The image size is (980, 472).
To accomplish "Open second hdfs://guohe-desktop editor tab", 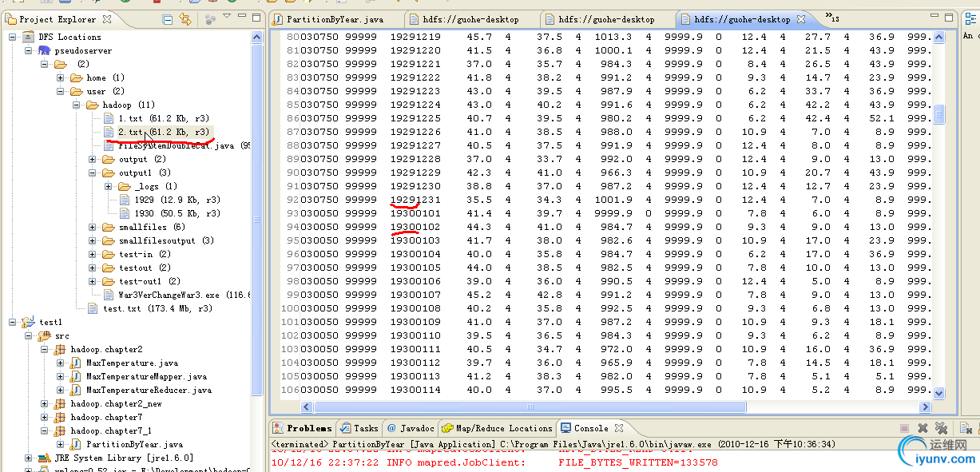I will (x=607, y=19).
